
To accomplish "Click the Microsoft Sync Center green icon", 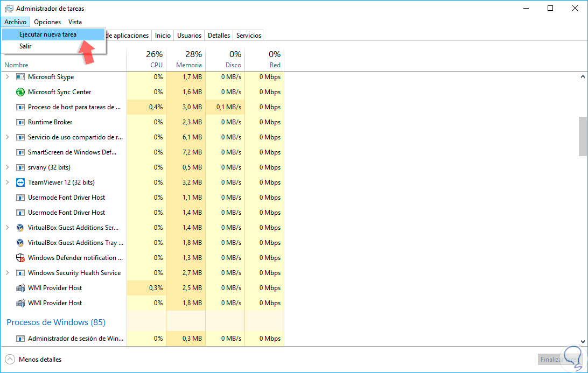I will tap(20, 92).
